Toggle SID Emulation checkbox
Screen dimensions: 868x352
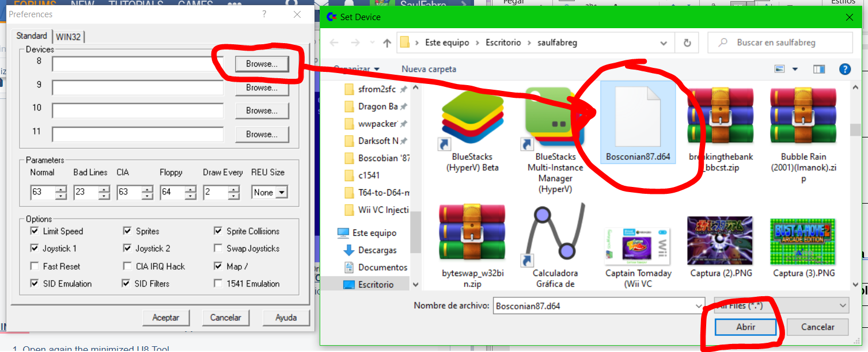tap(34, 284)
